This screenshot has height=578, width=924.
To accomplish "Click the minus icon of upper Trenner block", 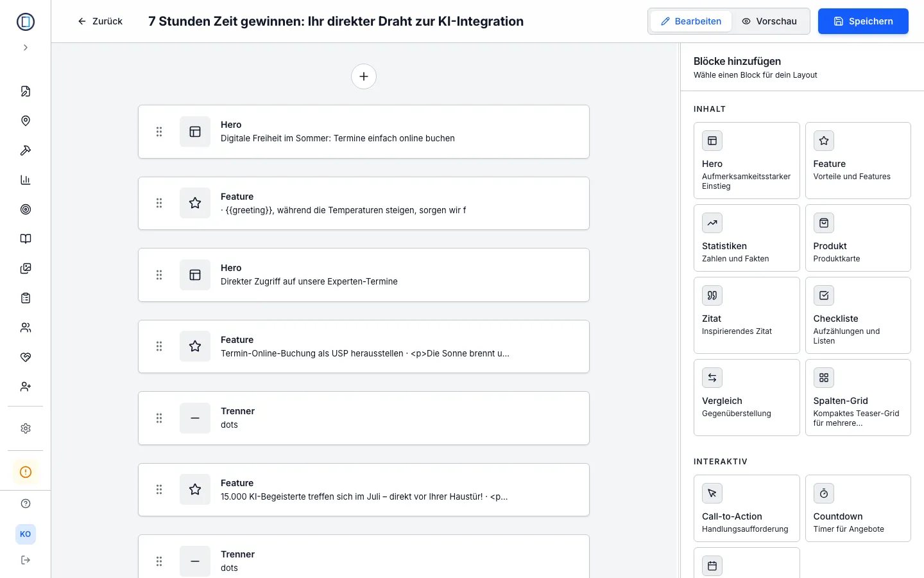I will (x=195, y=418).
